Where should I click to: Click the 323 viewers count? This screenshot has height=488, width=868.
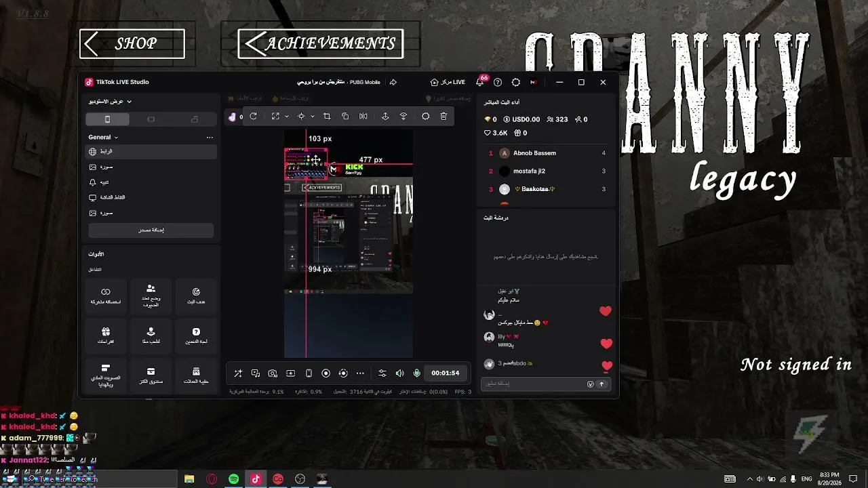pos(556,119)
